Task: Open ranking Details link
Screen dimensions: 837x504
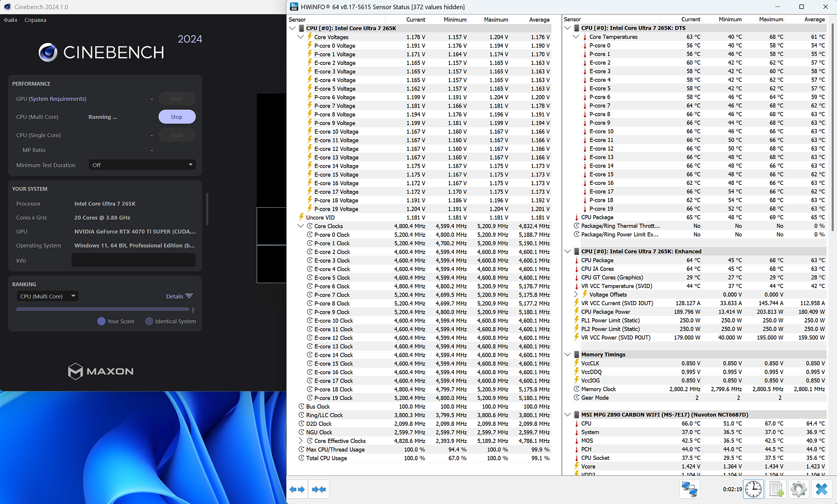Action: click(175, 296)
